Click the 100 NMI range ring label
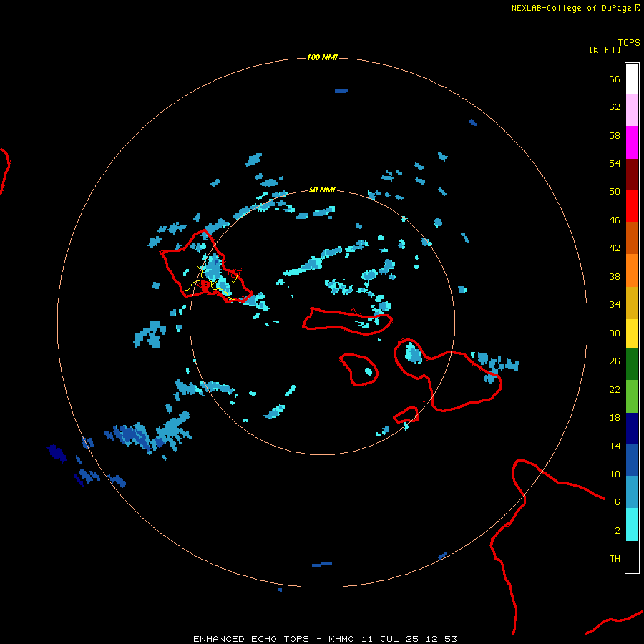This screenshot has height=644, width=644. coord(322,57)
